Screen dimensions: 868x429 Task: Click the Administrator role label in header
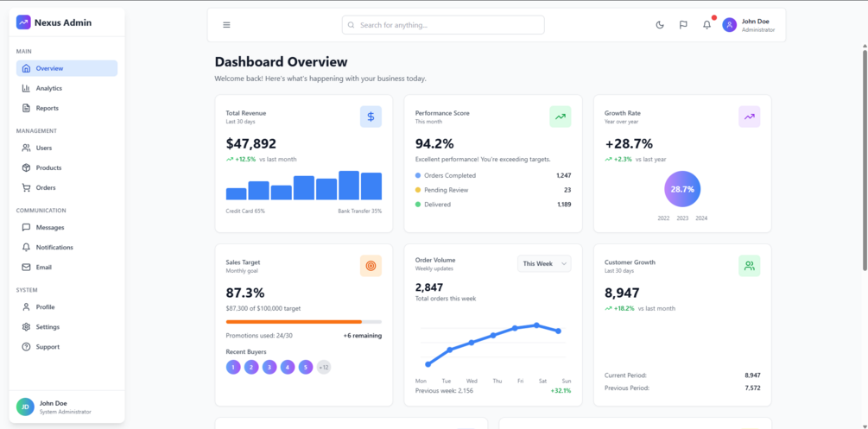click(x=758, y=30)
